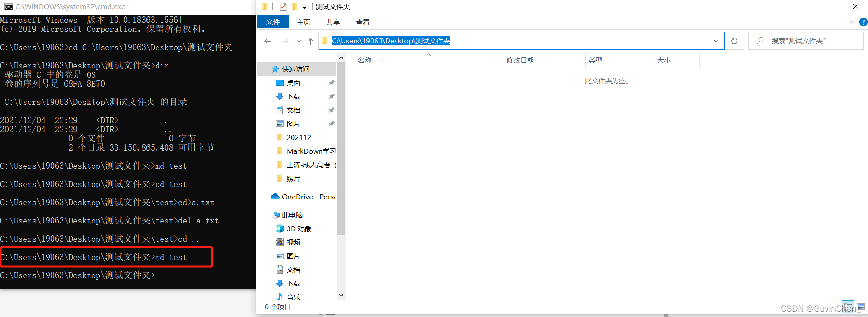Screen dimensions: 868x317
Task: Click the pin icon beside quick access 文档
Action: 331,110
